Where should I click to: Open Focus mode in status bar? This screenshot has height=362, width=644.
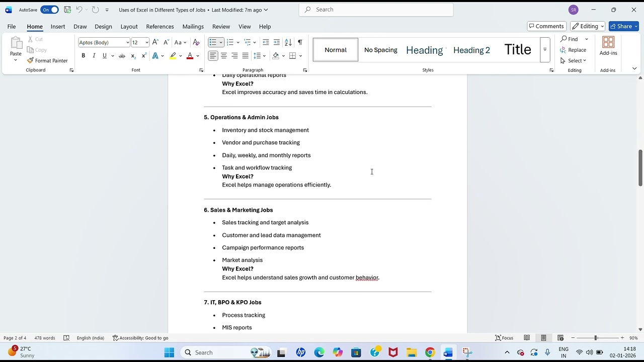point(504,338)
